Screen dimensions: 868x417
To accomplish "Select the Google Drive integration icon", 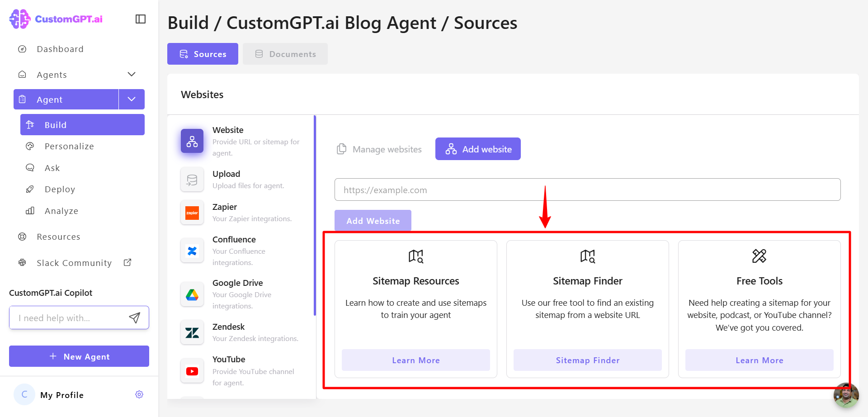I will [x=192, y=294].
